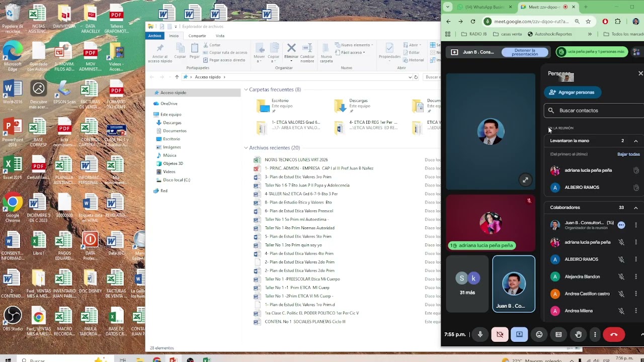This screenshot has height=362, width=644.
Task: Open NOTAS TECNICOS LUNES VIRT 2026 file
Action: pyautogui.click(x=296, y=160)
